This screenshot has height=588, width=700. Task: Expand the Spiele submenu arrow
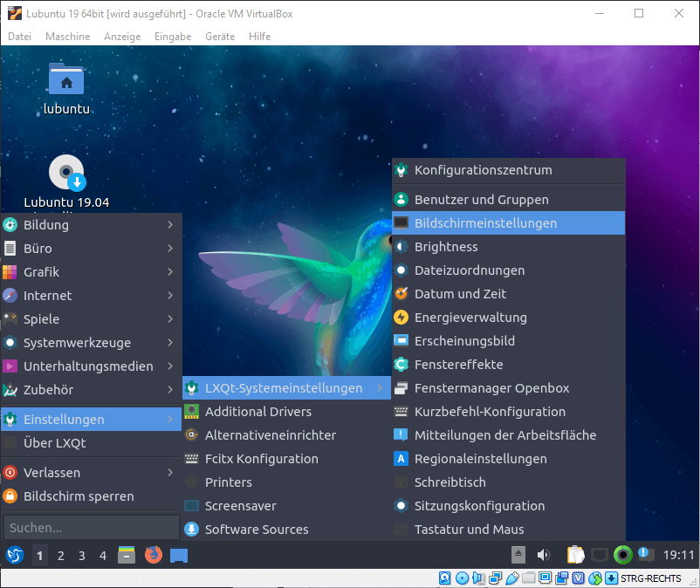click(x=170, y=319)
